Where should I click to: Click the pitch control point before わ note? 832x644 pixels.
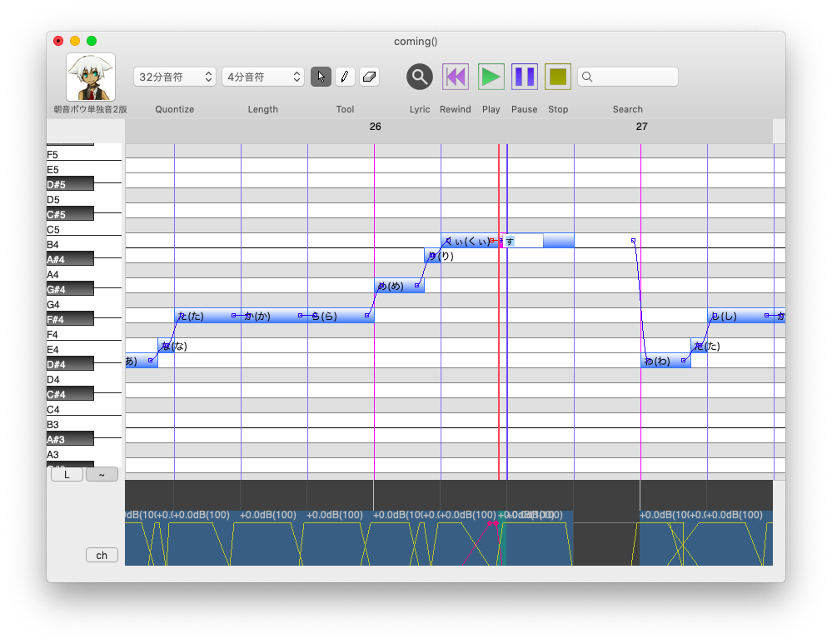[x=634, y=241]
